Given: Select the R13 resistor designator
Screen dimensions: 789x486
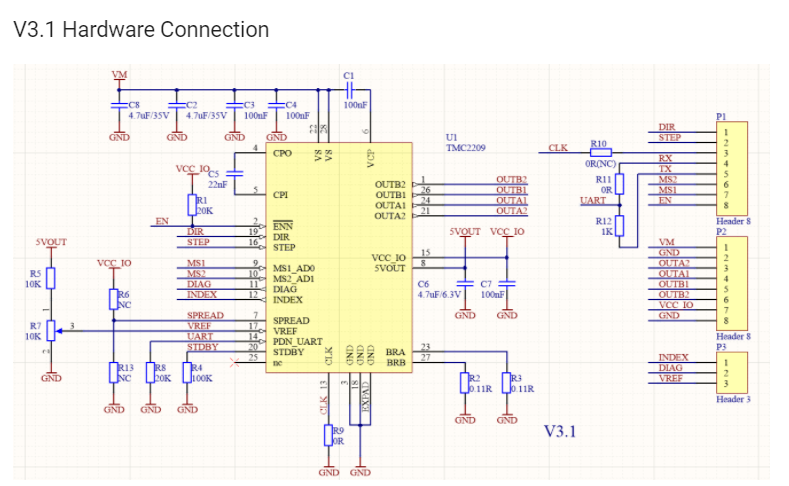Looking at the screenshot, I should [126, 368].
